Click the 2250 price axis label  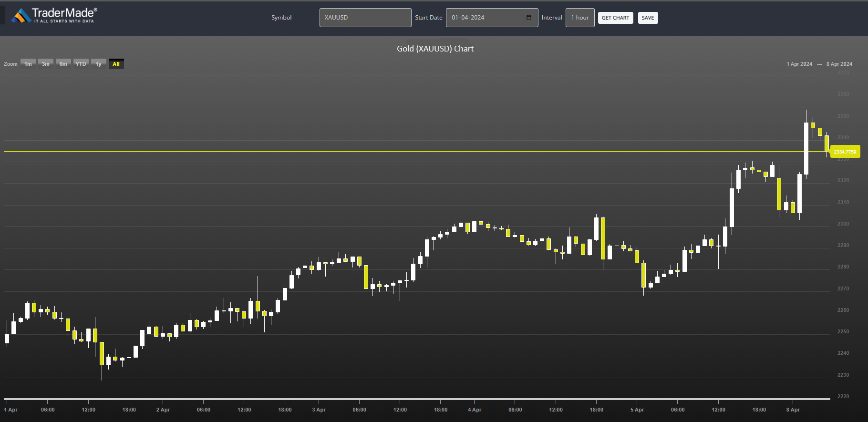pyautogui.click(x=843, y=331)
